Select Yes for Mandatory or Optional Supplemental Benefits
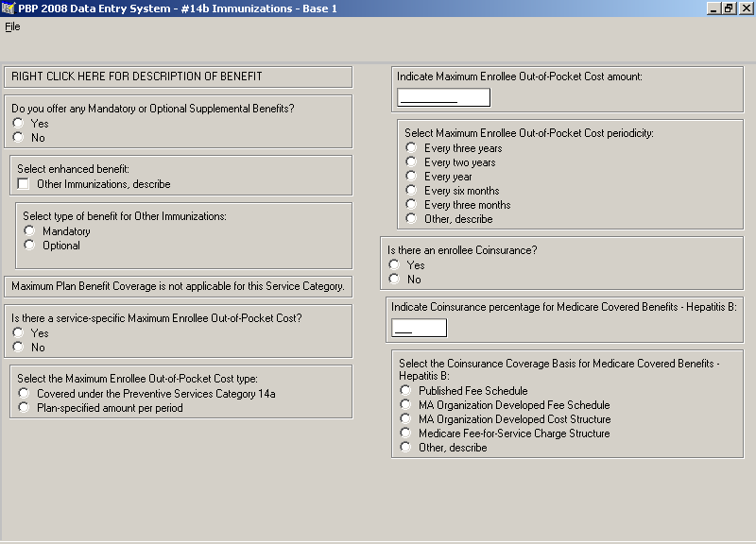Screen dimensions: 756x544 tap(18, 124)
